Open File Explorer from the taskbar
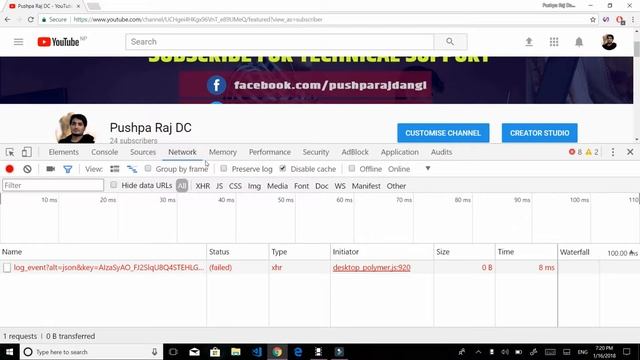 tap(236, 352)
